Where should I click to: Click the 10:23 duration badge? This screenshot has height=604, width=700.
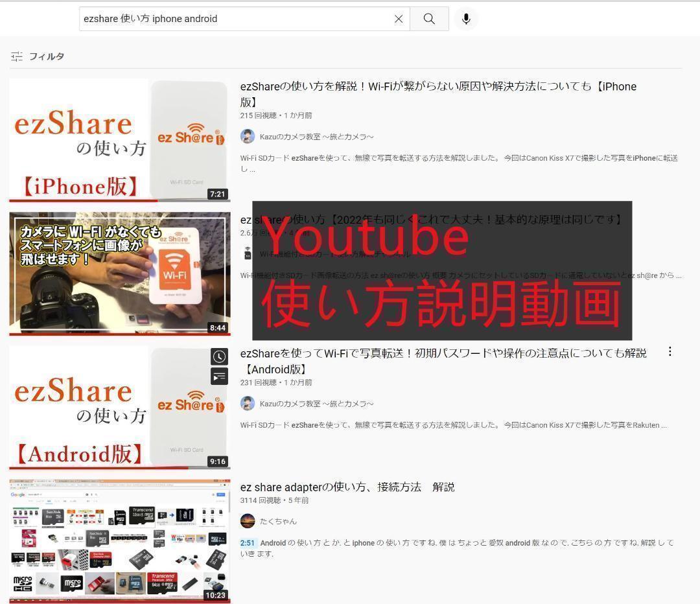pyautogui.click(x=216, y=595)
